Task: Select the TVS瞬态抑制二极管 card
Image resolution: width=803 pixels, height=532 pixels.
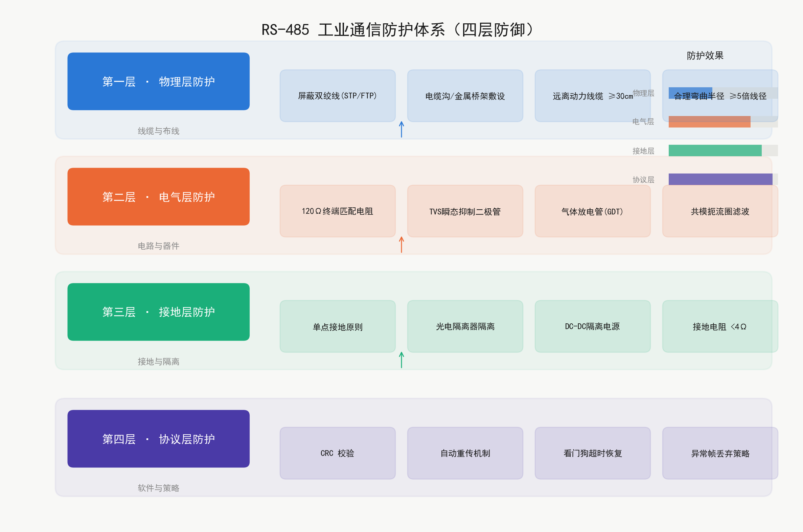Action: 465,211
